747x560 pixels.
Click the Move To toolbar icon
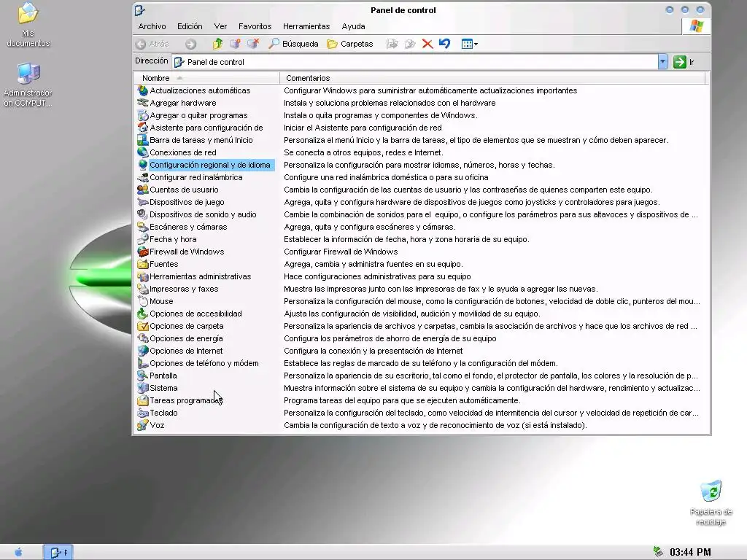click(392, 44)
